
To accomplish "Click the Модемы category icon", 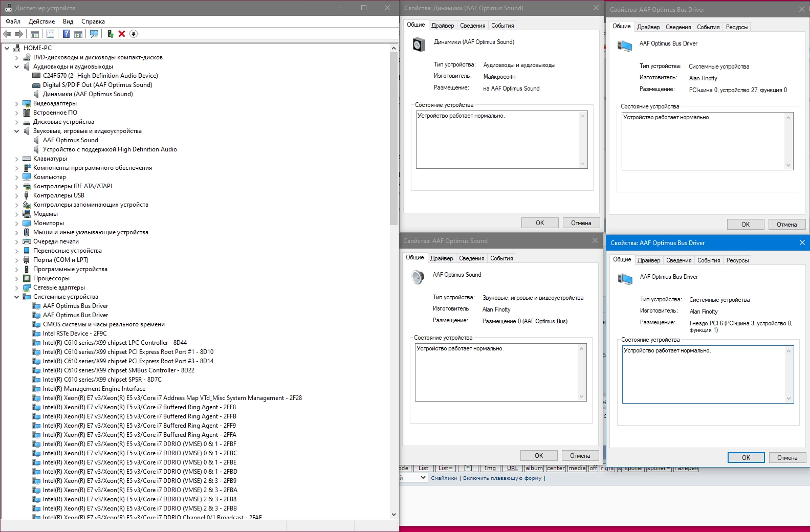I will pyautogui.click(x=27, y=214).
